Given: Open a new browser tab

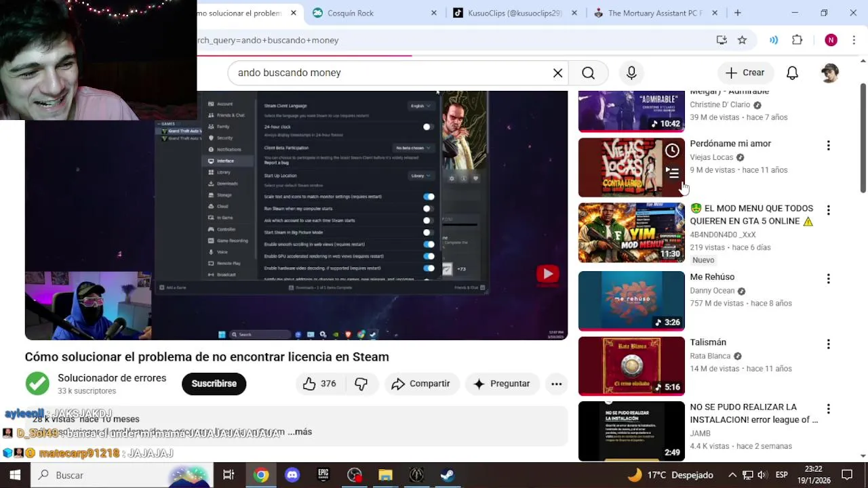Looking at the screenshot, I should coord(738,13).
